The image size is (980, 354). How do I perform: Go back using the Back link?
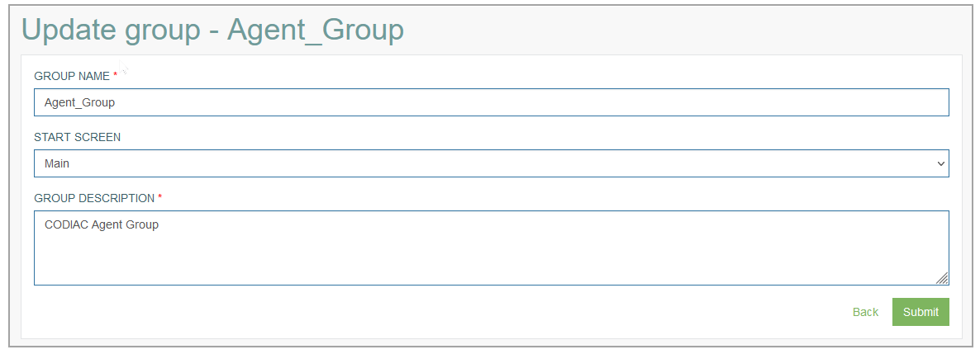pos(865,312)
